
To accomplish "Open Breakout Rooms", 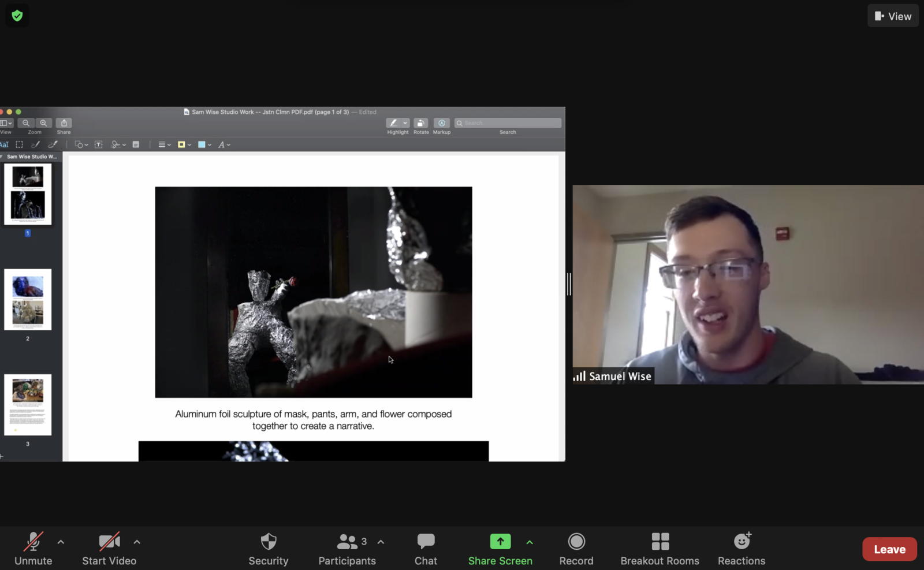I will point(660,549).
